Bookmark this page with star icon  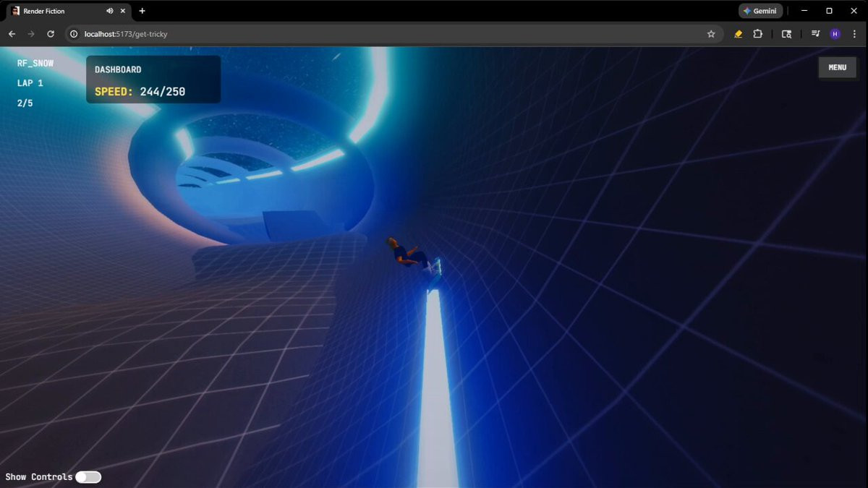click(711, 34)
